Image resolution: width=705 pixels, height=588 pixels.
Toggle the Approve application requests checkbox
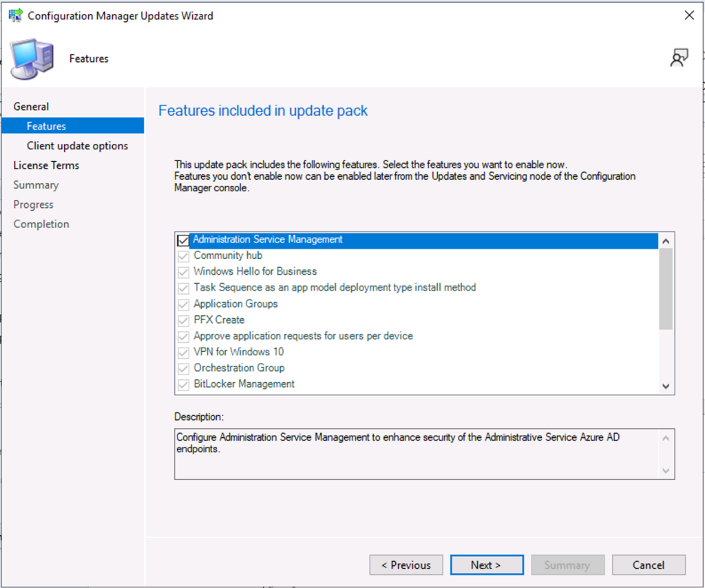point(183,336)
